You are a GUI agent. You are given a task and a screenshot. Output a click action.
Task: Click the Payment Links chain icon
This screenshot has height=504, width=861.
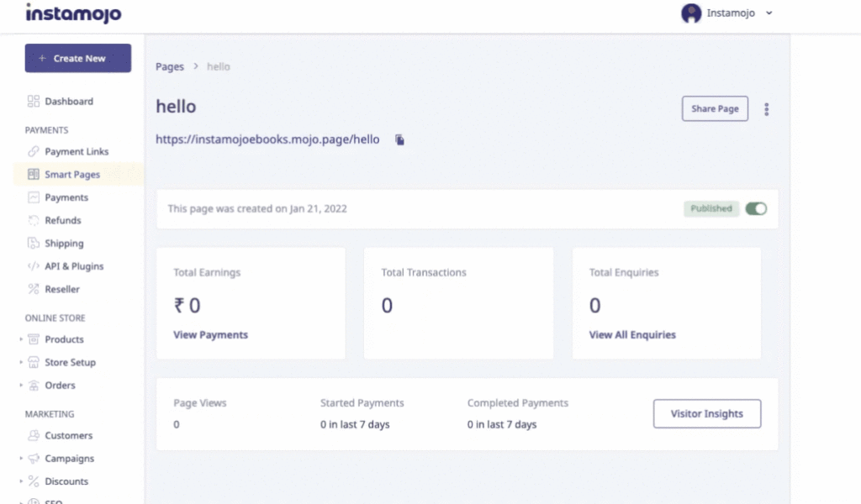coord(34,152)
